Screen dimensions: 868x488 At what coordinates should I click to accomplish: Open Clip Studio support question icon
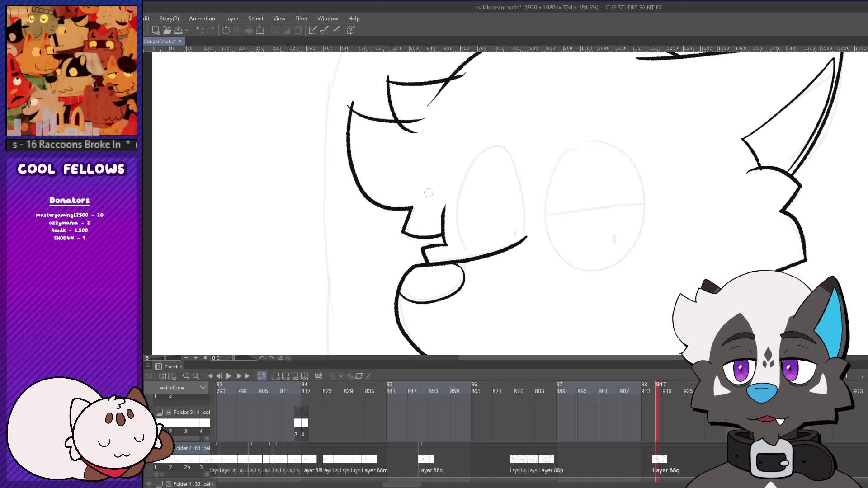pyautogui.click(x=350, y=30)
